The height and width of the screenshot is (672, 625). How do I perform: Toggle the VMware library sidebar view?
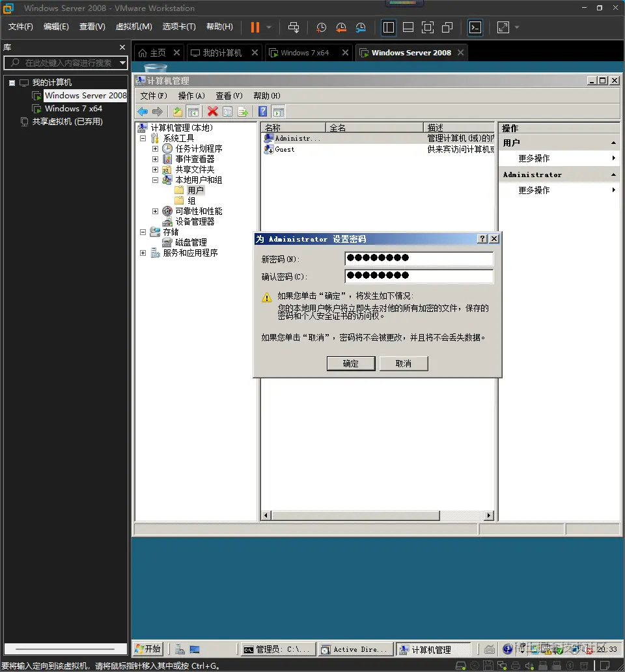coord(389,27)
